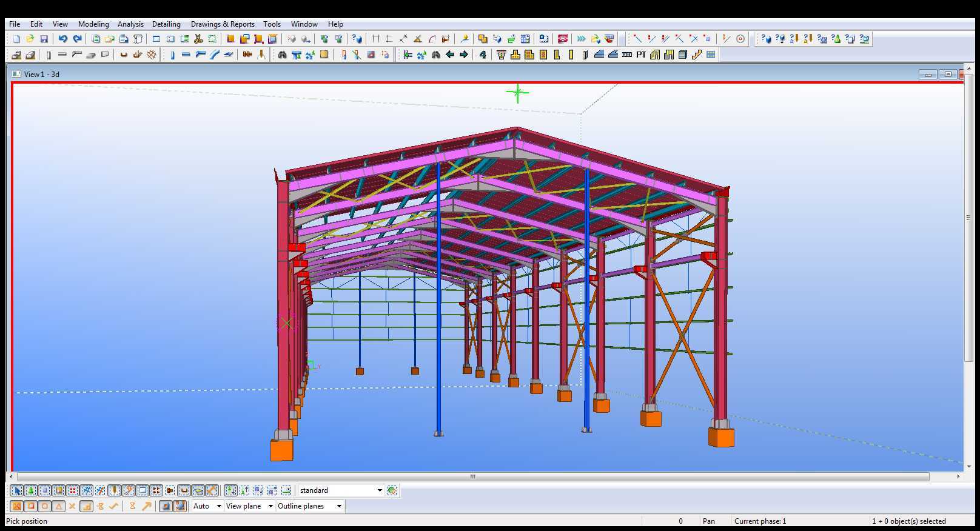Create a concrete pad footing icon
This screenshot has height=531, width=980.
(x=16, y=55)
